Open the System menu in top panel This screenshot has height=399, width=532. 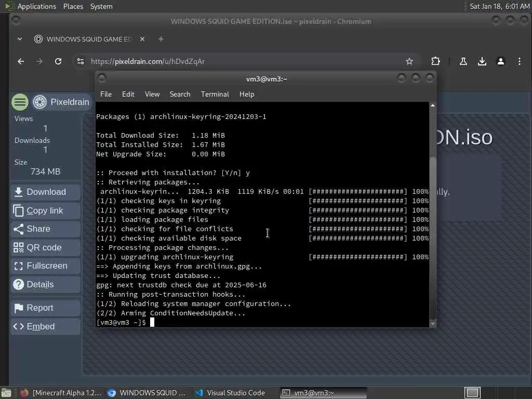[101, 6]
